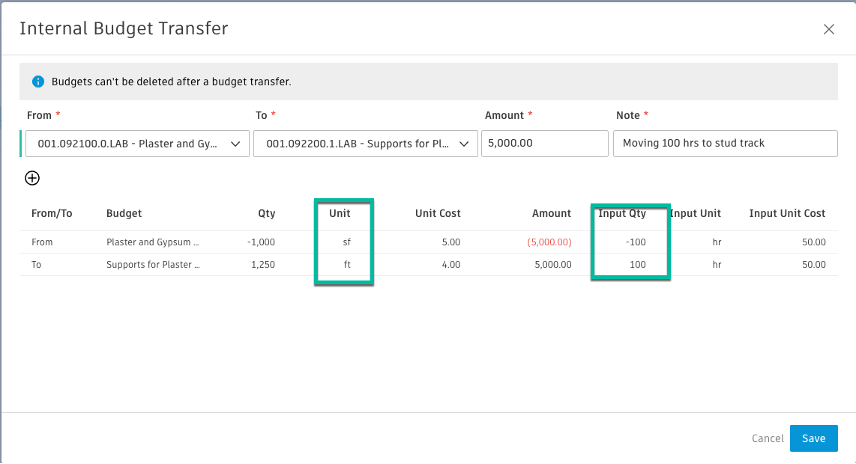856x464 pixels.
Task: Save the budget transfer
Action: [x=813, y=438]
